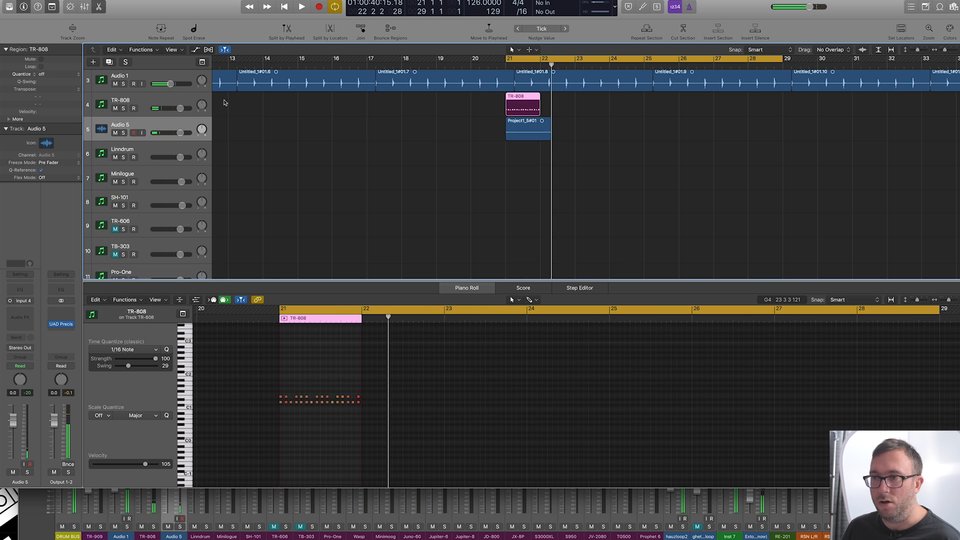
Task: Click the add track plus button
Action: point(93,62)
